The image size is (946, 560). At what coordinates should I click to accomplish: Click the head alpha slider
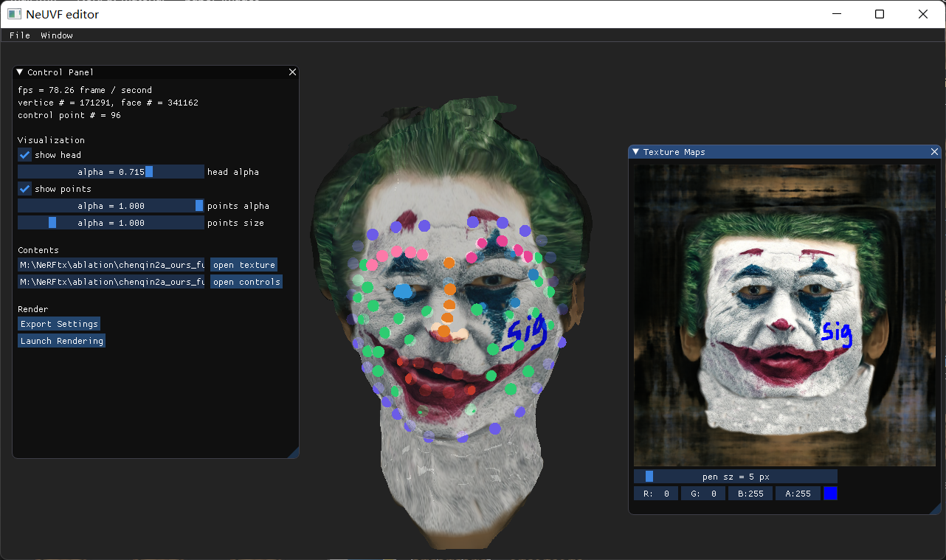click(111, 172)
